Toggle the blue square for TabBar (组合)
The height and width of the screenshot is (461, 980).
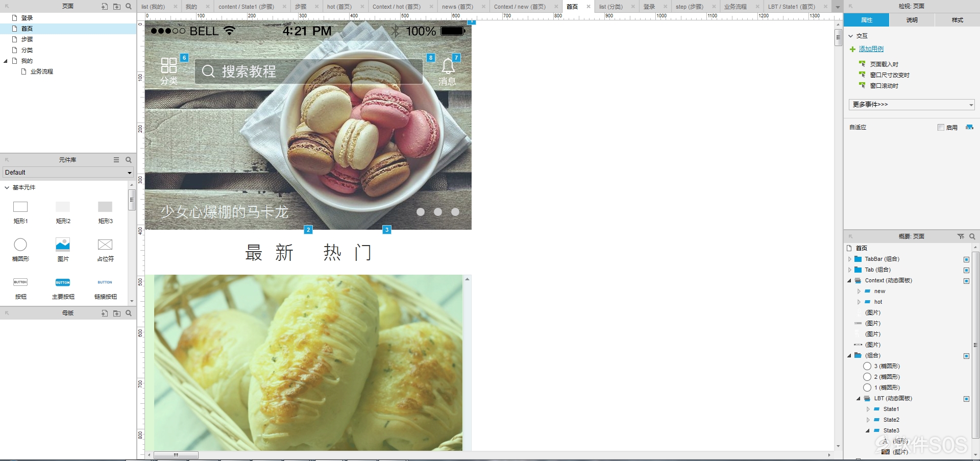click(966, 259)
